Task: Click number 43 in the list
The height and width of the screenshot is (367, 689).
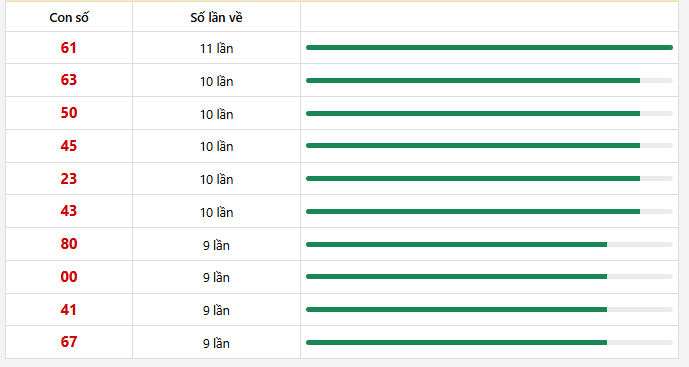Action: tap(69, 211)
